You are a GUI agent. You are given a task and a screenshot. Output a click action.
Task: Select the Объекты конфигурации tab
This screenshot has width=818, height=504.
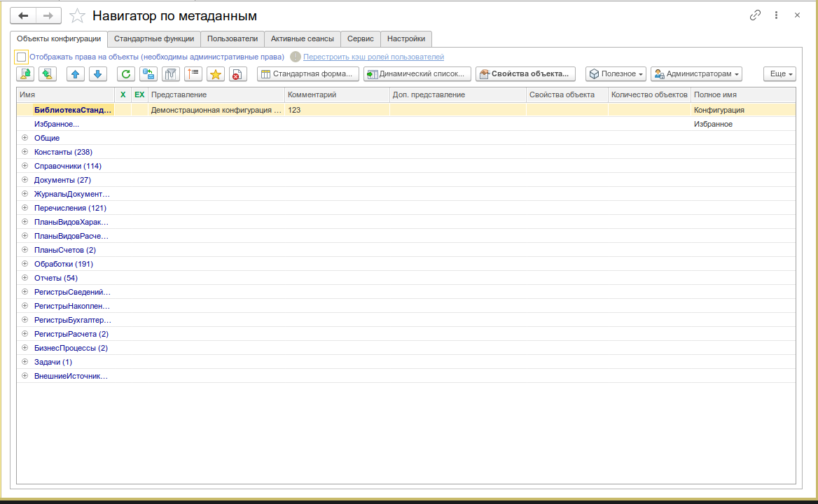[59, 38]
